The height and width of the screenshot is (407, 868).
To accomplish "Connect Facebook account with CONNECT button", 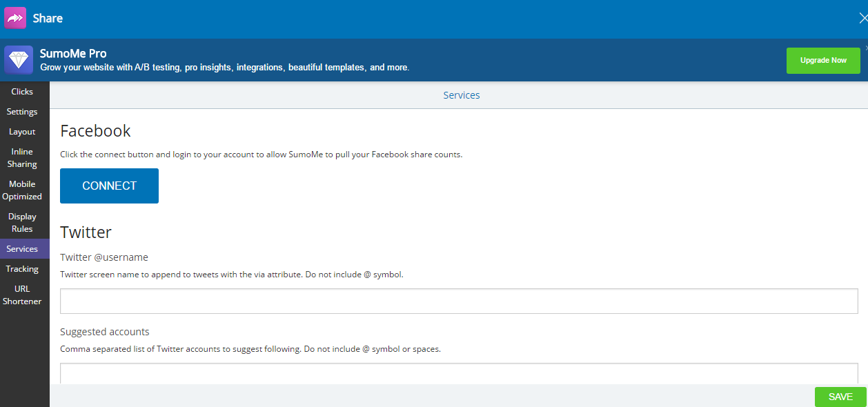I will [109, 186].
